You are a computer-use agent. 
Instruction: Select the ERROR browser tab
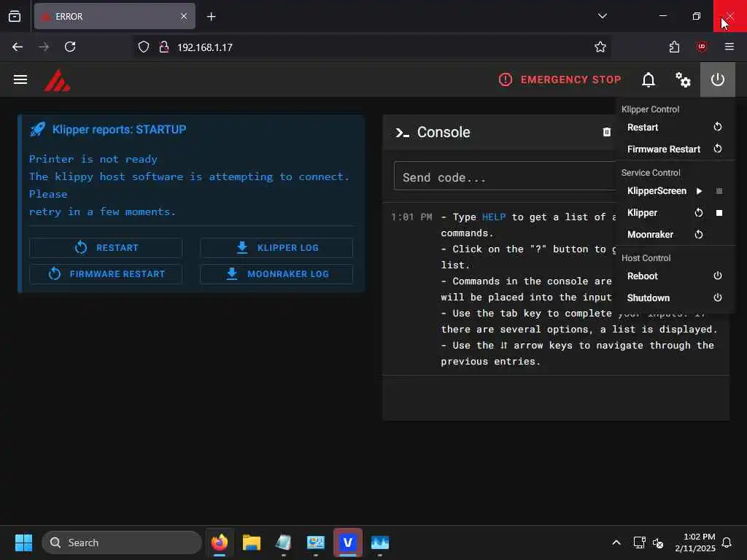pos(115,16)
